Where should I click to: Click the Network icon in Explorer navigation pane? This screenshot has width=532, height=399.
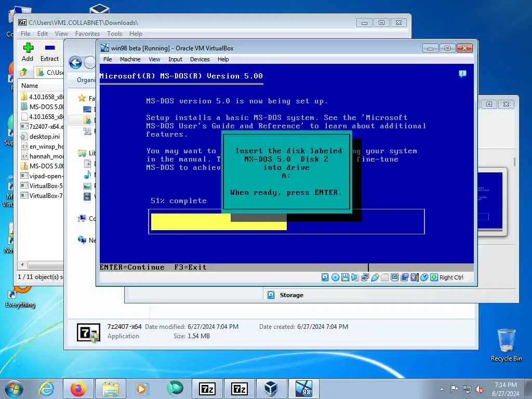[82, 240]
